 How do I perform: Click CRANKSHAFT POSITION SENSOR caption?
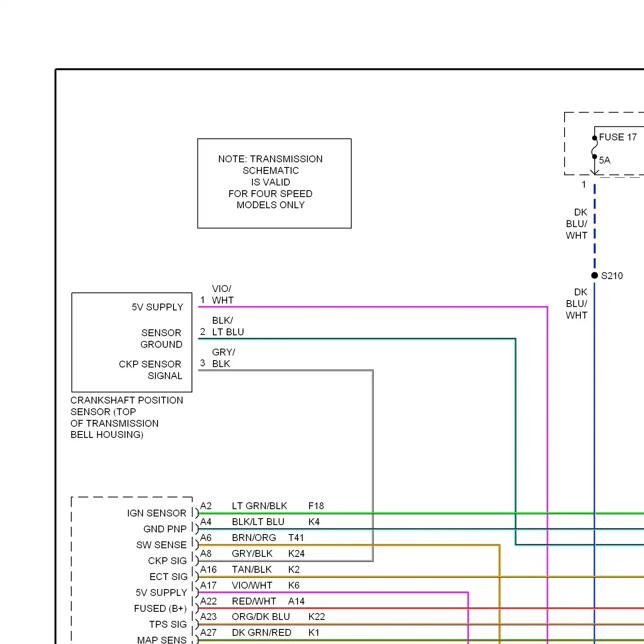[127, 417]
